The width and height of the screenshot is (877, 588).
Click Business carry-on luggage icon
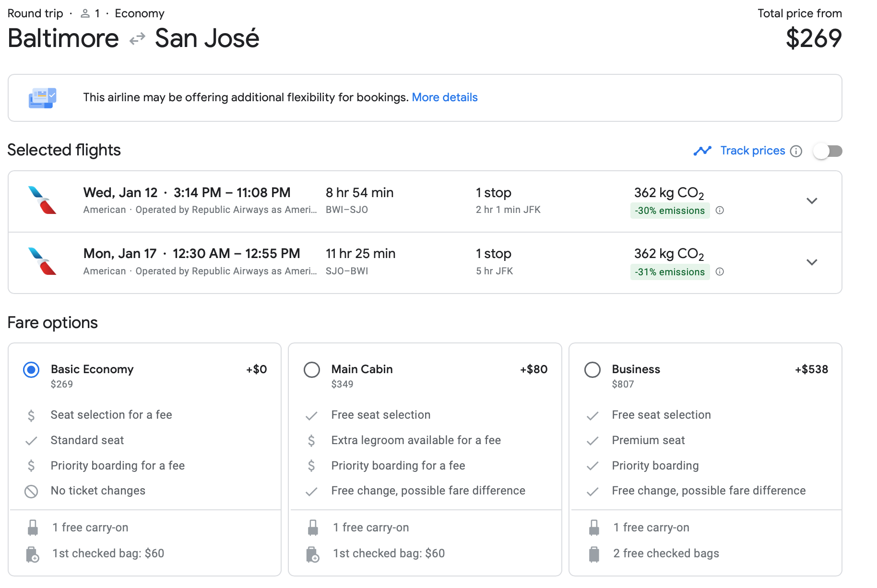coord(594,528)
